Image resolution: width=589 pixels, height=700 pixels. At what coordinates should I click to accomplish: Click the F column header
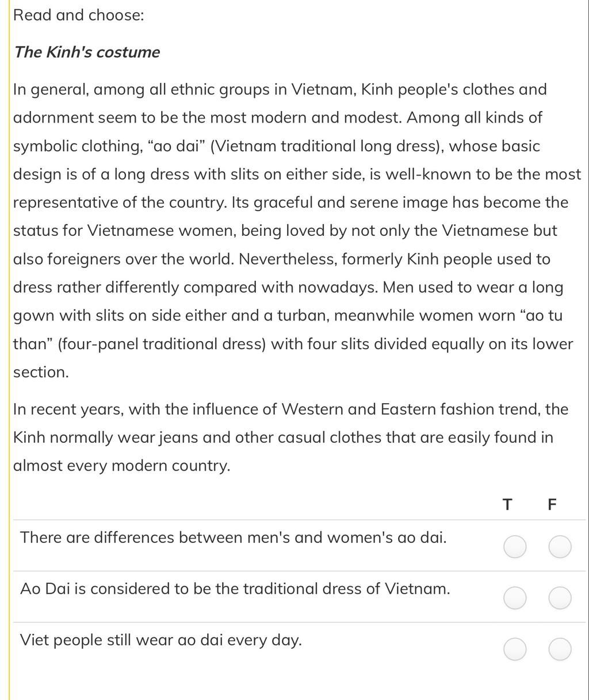(552, 504)
